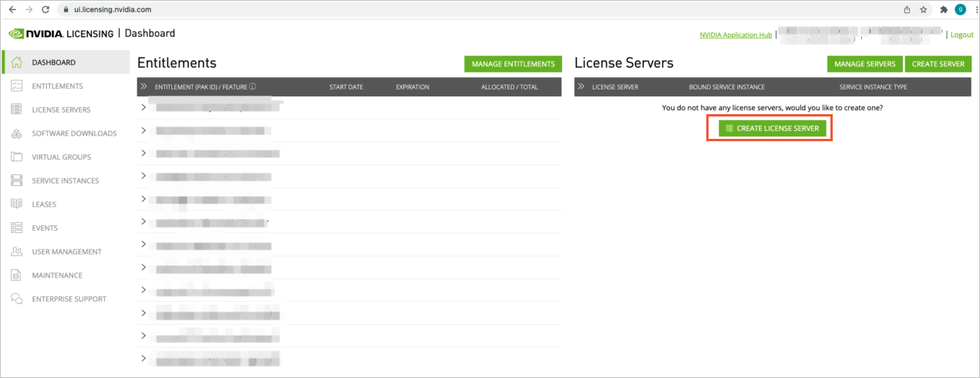Viewport: 980px width, 378px height.
Task: Open browser extensions puzzle icon
Action: click(944, 9)
